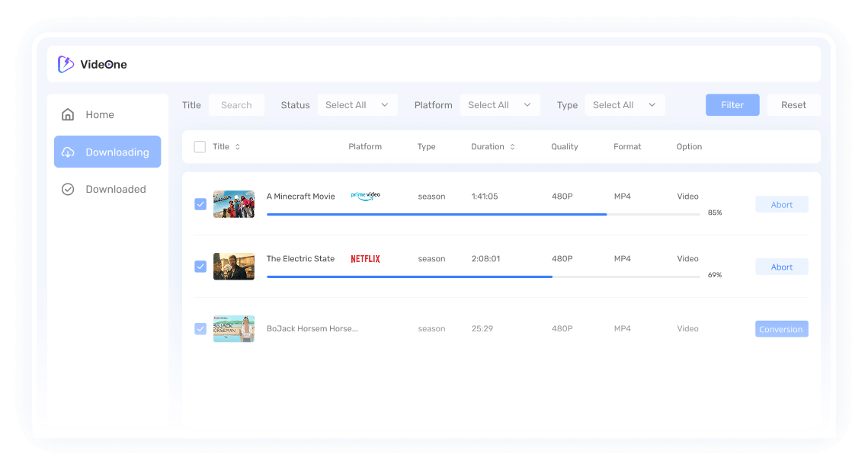868x470 pixels.
Task: Click the Home house icon
Action: 68,115
